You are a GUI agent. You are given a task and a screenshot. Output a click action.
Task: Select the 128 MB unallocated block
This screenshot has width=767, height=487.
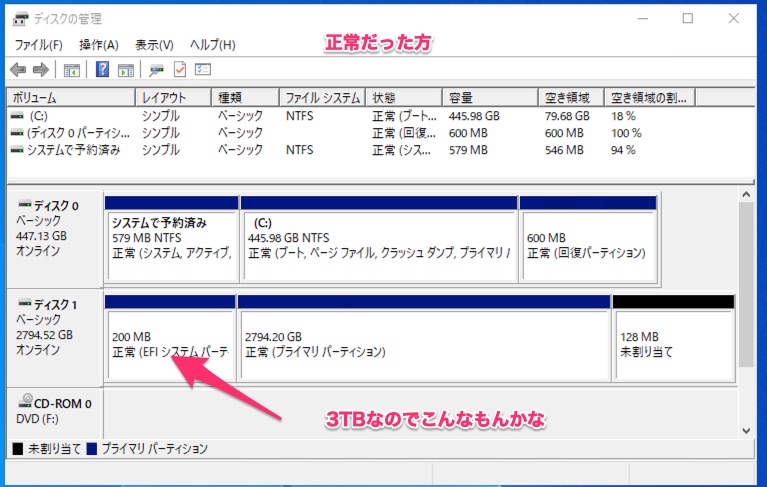pyautogui.click(x=674, y=338)
